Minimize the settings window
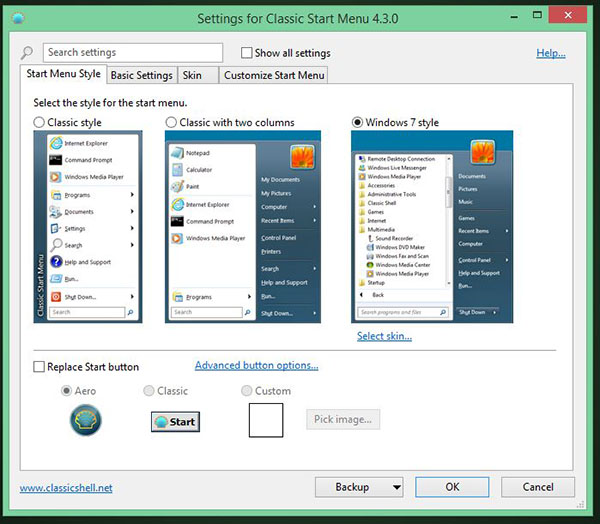The height and width of the screenshot is (524, 600). (x=514, y=17)
